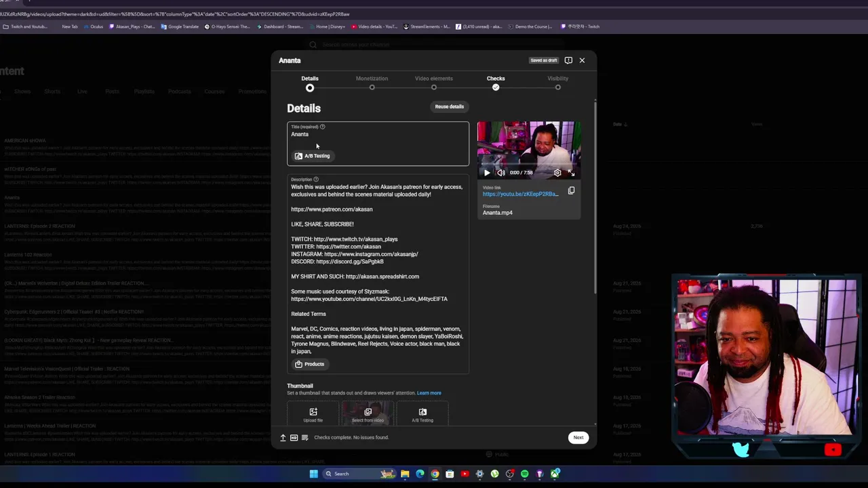The width and height of the screenshot is (868, 488).
Task: Click the Saved as draft badge
Action: pyautogui.click(x=544, y=60)
